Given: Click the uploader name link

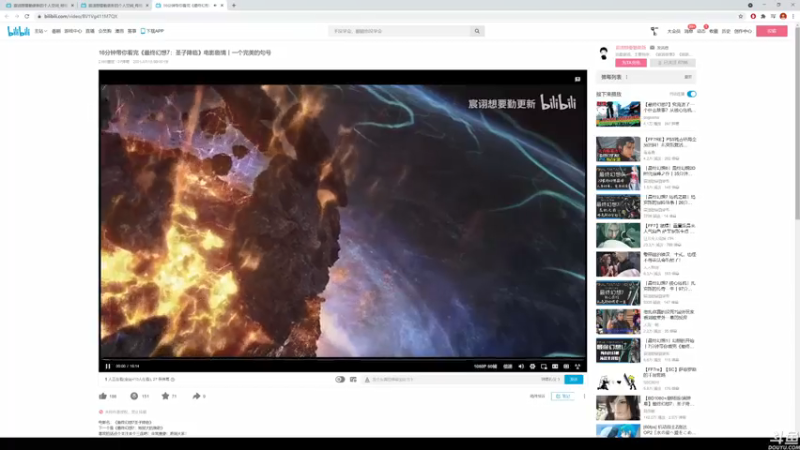Looking at the screenshot, I should pyautogui.click(x=631, y=47).
